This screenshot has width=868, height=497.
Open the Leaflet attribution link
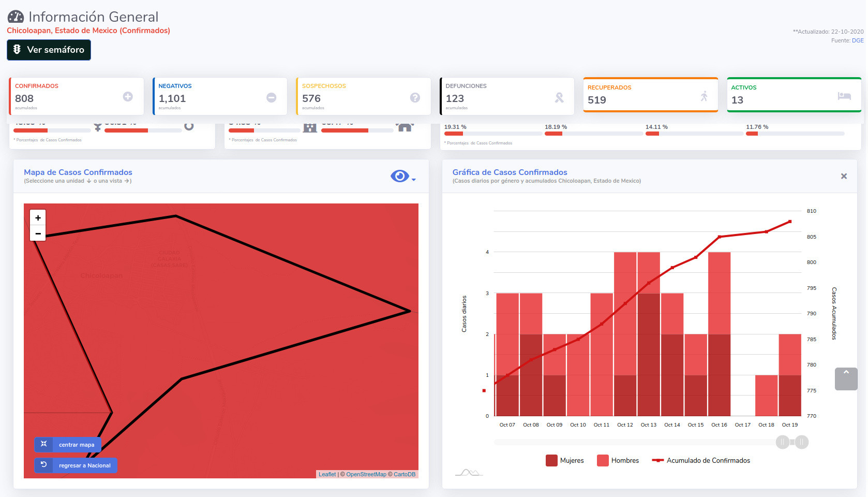tap(327, 474)
